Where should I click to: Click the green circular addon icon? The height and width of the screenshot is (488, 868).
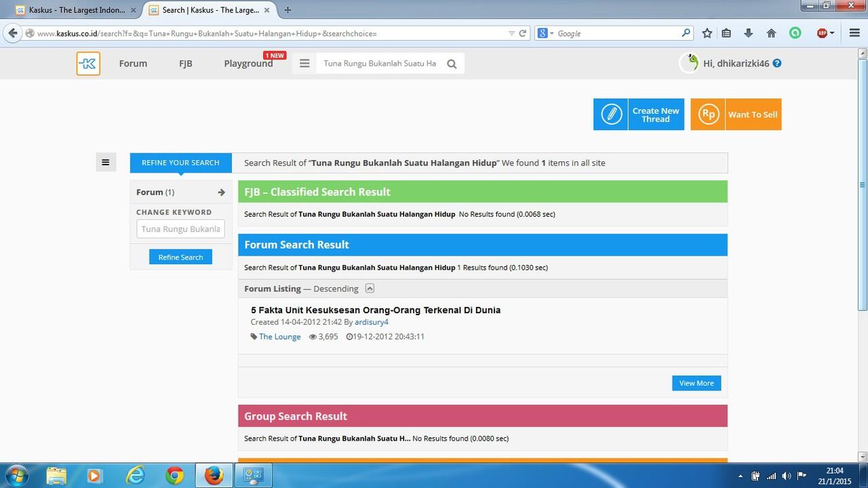tap(795, 33)
